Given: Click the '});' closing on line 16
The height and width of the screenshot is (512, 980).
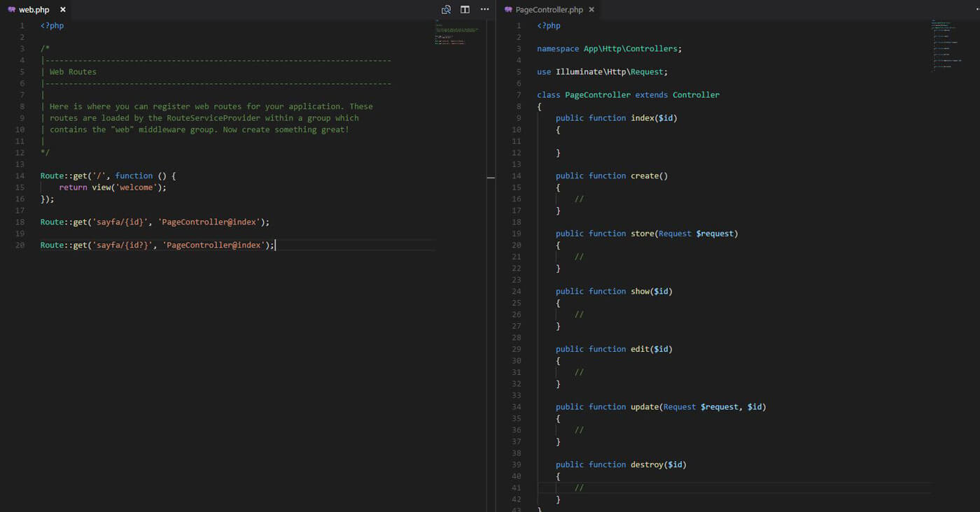Looking at the screenshot, I should (x=47, y=199).
